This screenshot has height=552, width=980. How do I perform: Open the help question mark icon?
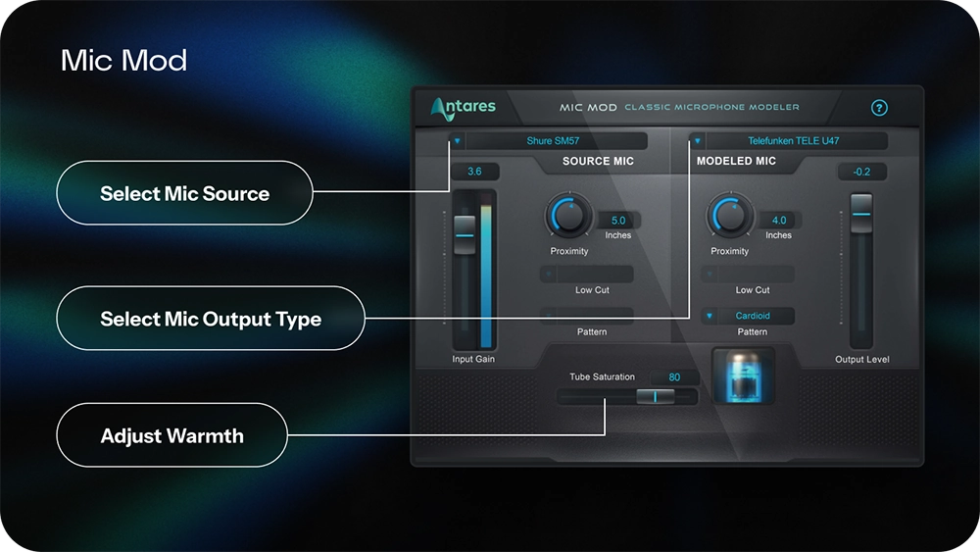click(879, 108)
